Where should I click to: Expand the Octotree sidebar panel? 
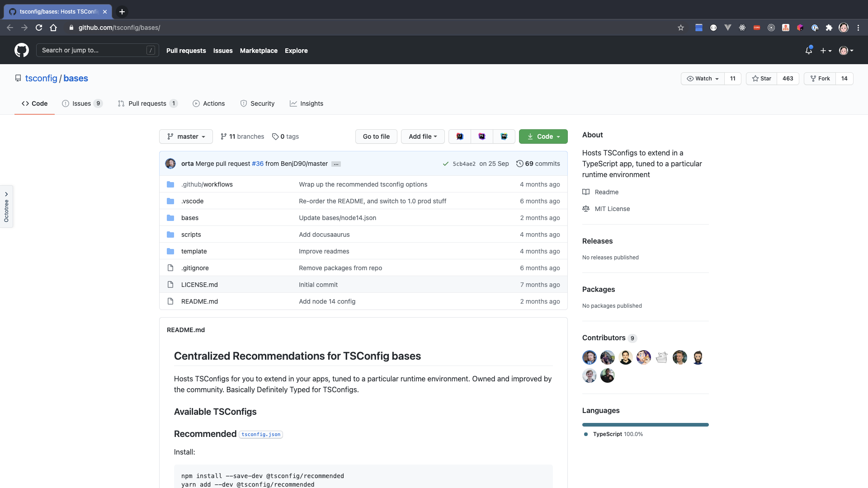pos(6,206)
